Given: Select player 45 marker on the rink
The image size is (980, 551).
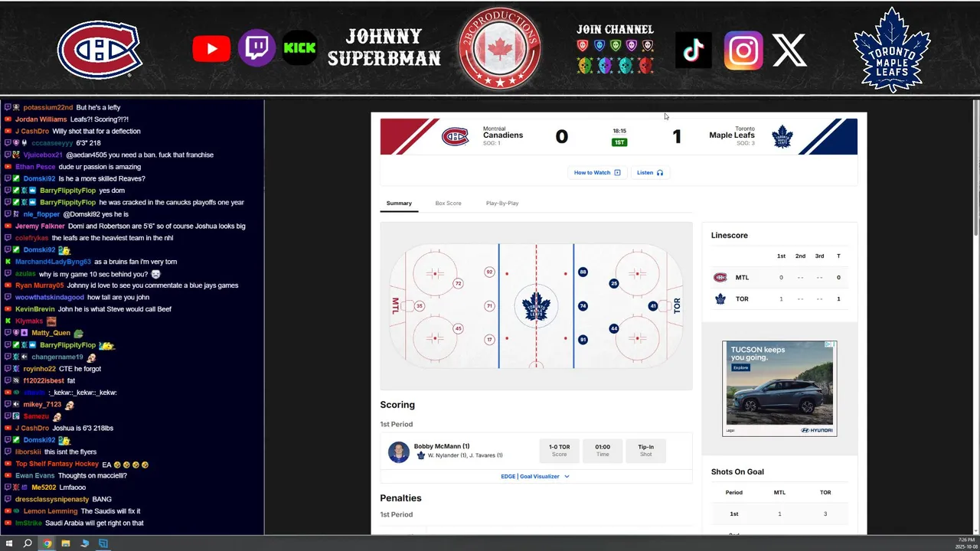Looking at the screenshot, I should point(458,328).
